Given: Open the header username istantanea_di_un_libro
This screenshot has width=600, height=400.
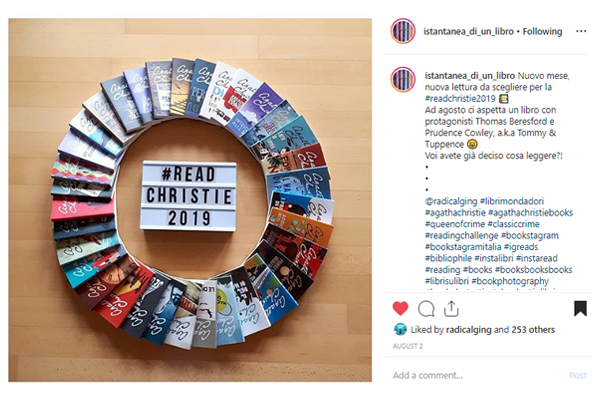Looking at the screenshot, I should (x=468, y=31).
